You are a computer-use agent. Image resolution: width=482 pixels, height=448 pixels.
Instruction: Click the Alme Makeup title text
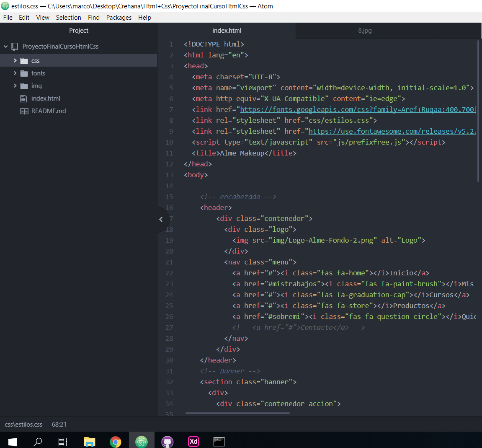242,153
